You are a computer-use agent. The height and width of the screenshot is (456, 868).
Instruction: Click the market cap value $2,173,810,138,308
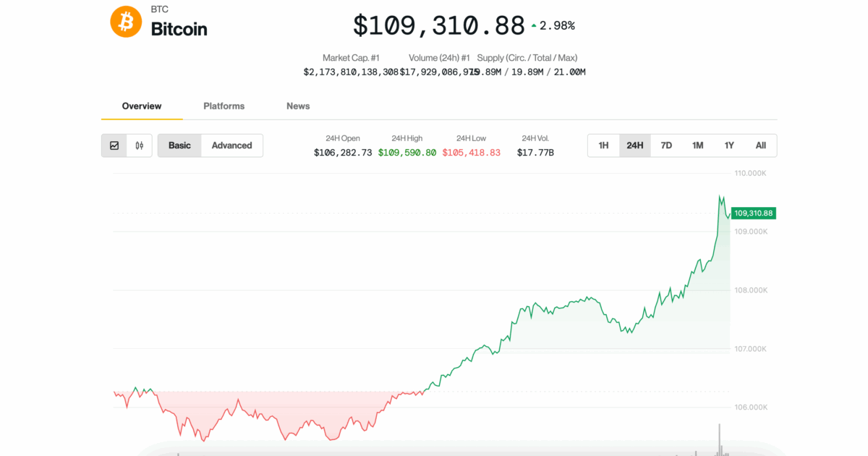pos(351,72)
